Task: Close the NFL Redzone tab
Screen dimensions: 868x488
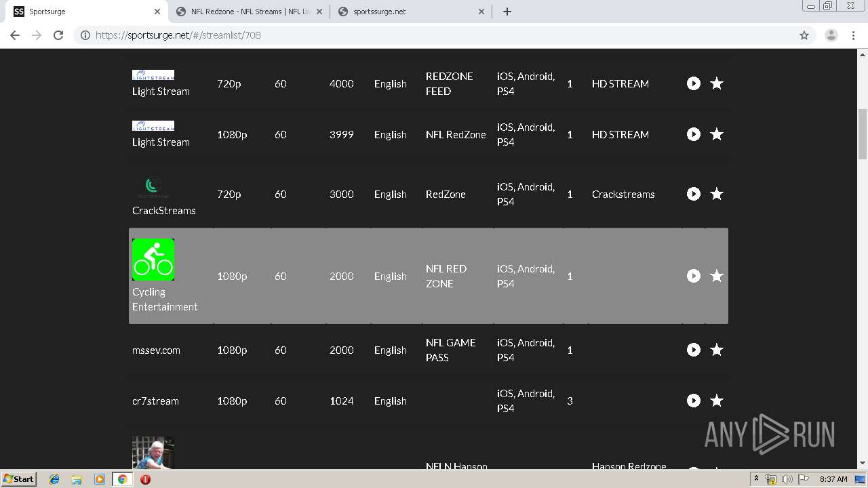Action: (x=319, y=12)
